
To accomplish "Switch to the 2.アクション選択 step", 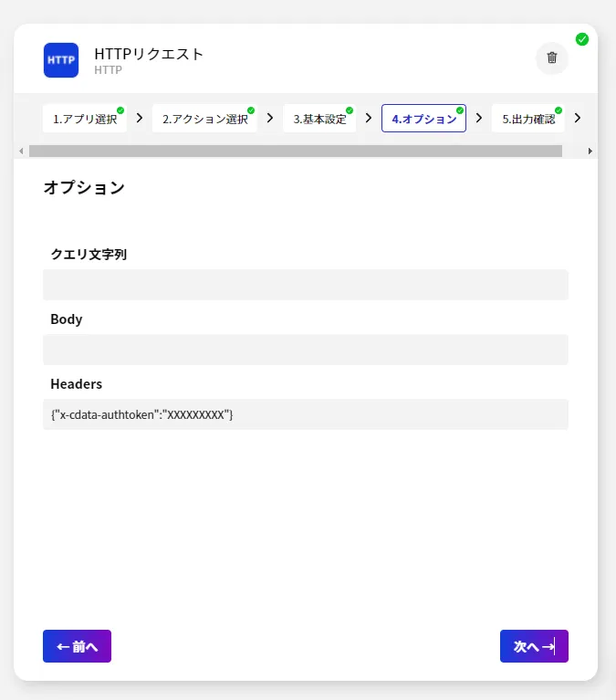I will point(204,119).
